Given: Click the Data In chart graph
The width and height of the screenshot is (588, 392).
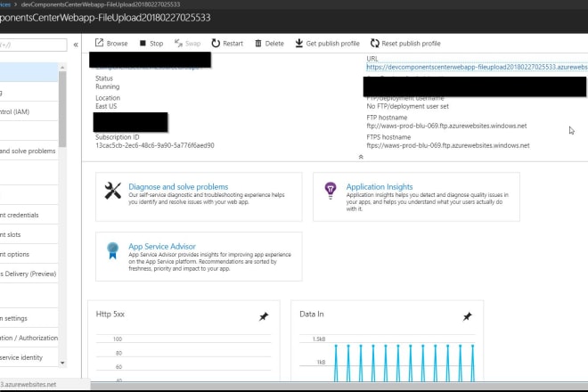Looking at the screenshot, I should [388, 358].
